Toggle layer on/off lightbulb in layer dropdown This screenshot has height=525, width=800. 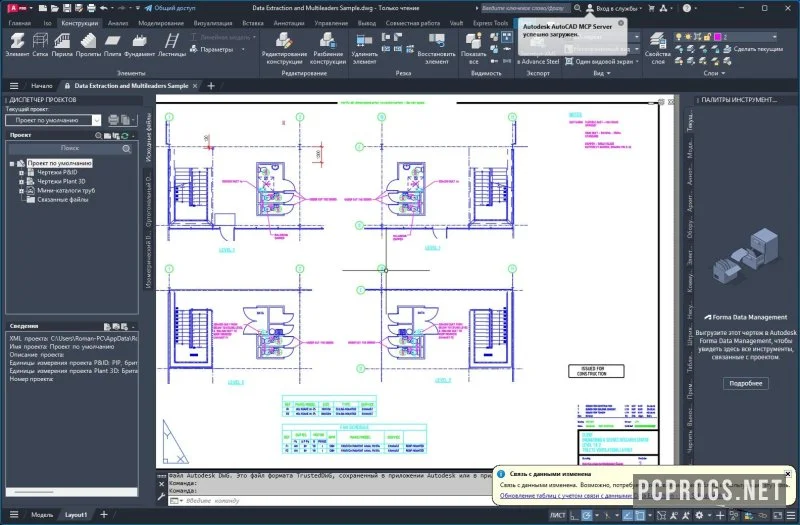[x=679, y=37]
